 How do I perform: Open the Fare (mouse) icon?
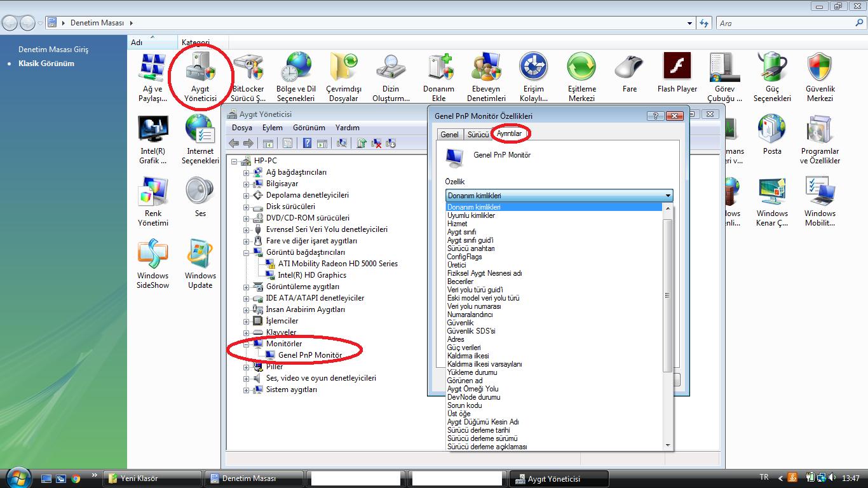(630, 74)
